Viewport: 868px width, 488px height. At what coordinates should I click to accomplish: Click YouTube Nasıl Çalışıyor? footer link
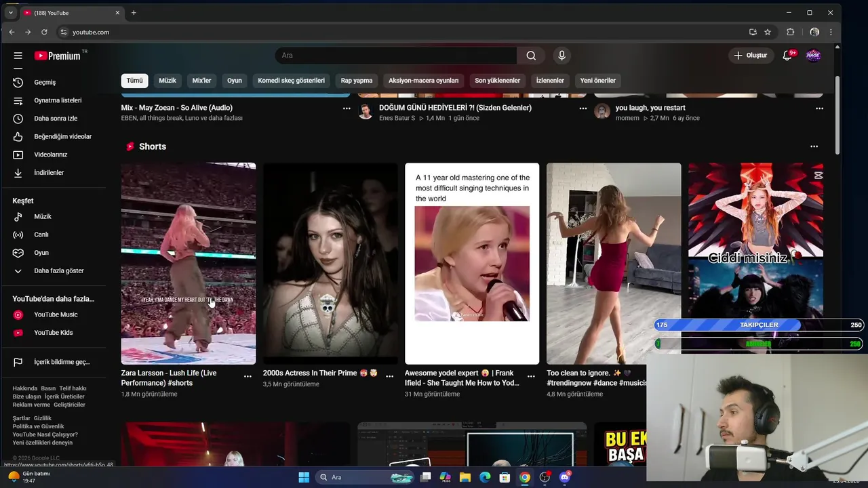tap(45, 434)
